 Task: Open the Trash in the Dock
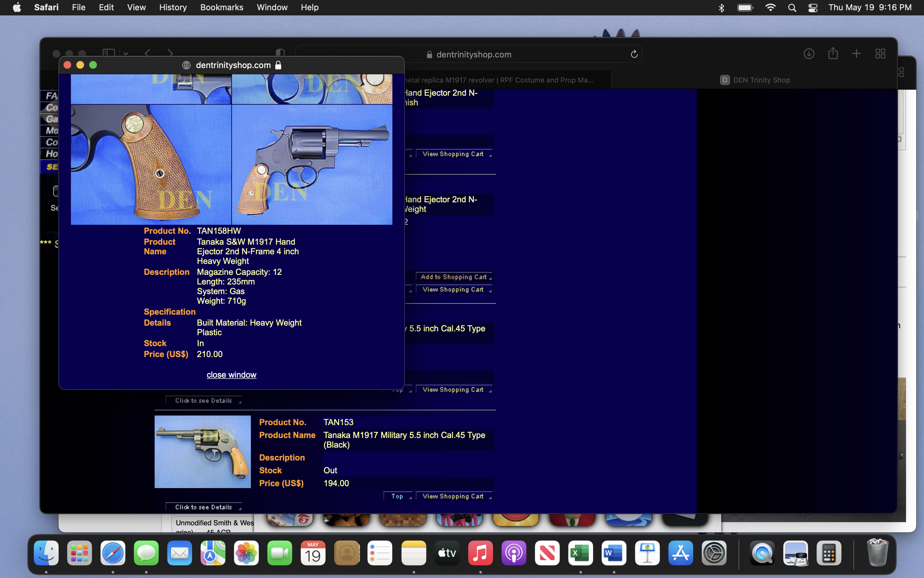click(877, 553)
